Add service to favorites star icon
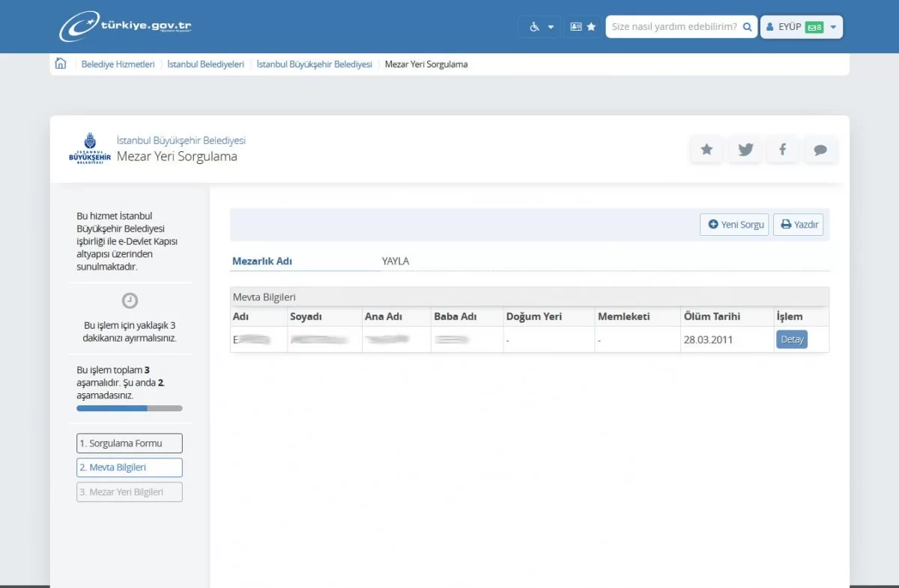 point(706,150)
